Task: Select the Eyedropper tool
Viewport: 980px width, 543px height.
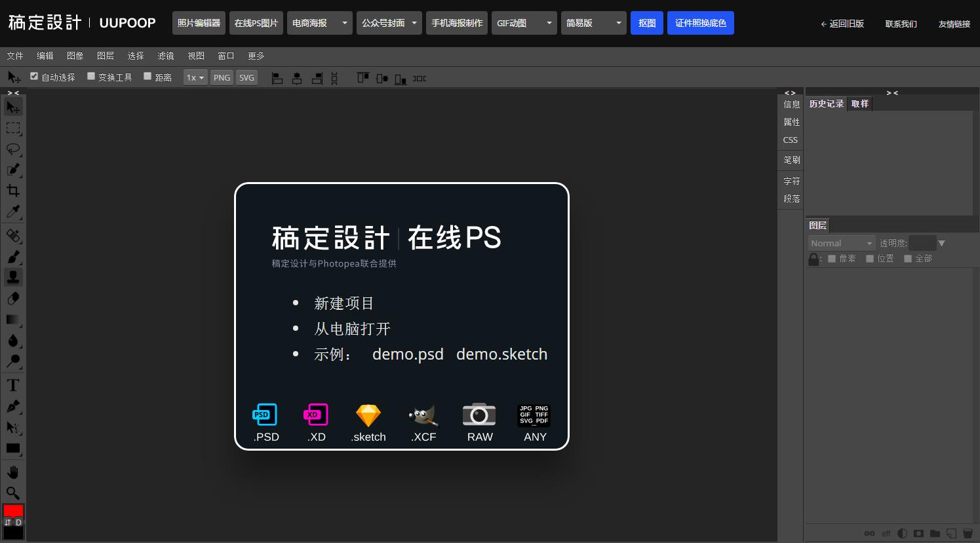Action: point(13,212)
